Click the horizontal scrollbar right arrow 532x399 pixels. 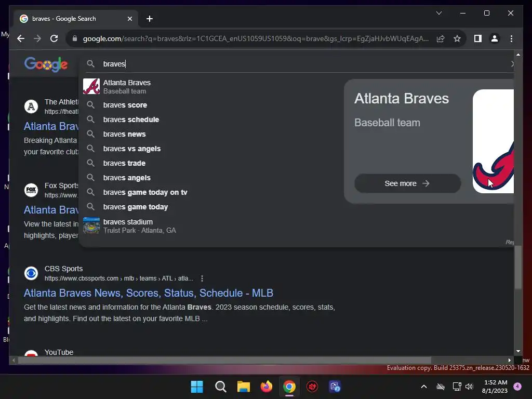[x=509, y=361]
